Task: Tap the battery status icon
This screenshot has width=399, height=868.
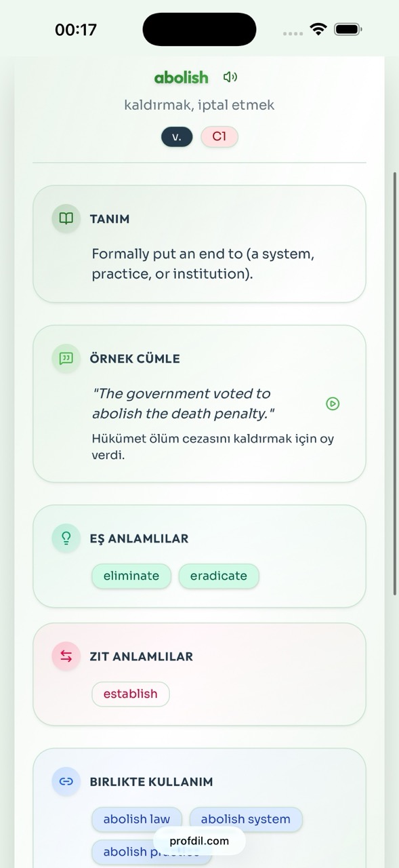Action: 348,29
